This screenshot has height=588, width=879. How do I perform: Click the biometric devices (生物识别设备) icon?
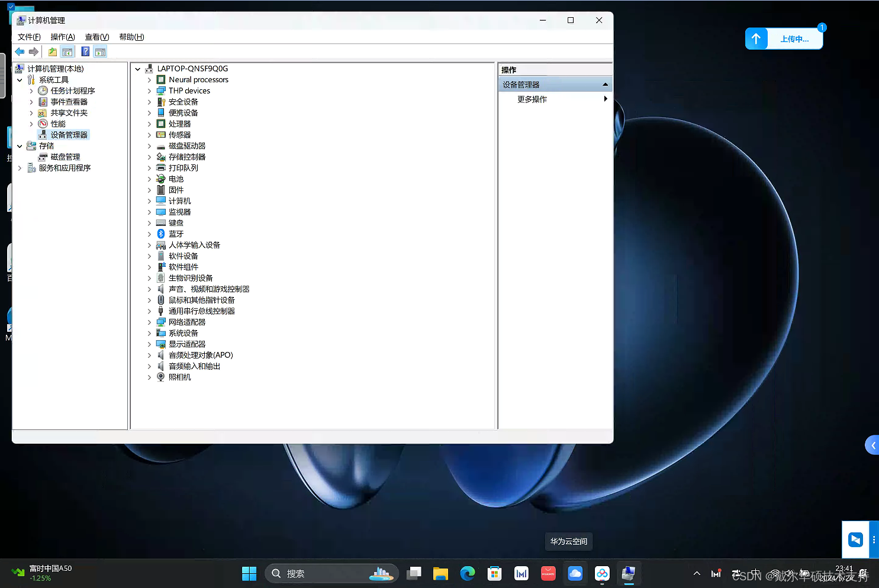(161, 278)
